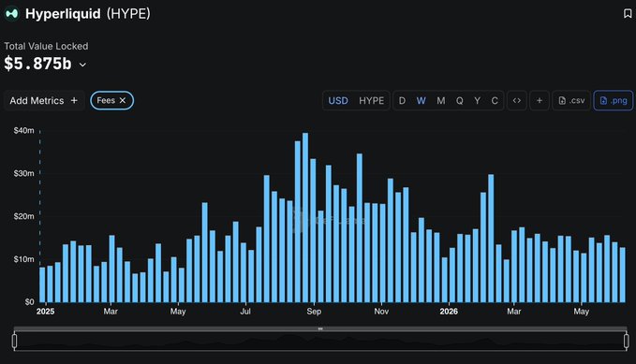This screenshot has width=636, height=364.
Task: Select the cumulative C option
Action: tap(495, 100)
